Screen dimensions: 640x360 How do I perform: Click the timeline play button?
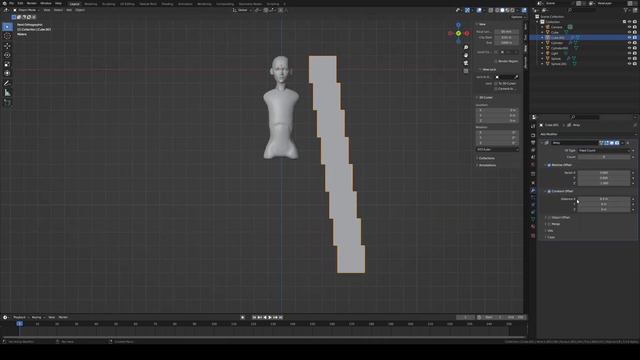pyautogui.click(x=270, y=317)
